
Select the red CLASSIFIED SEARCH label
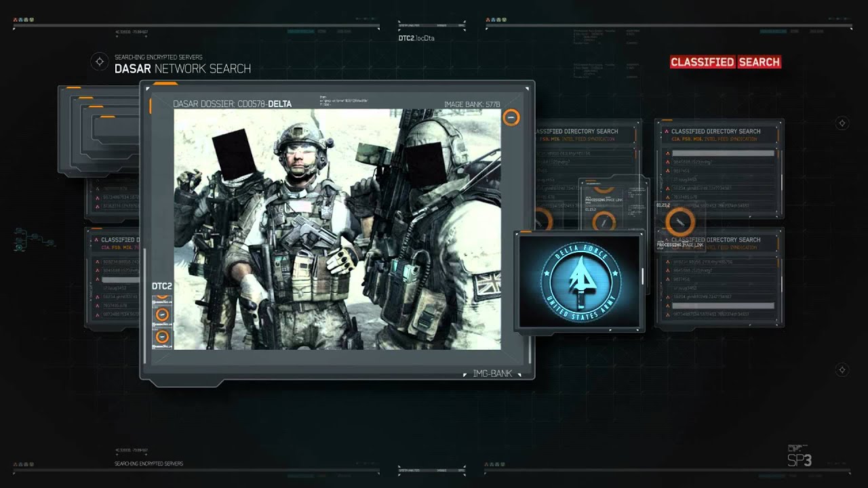(x=726, y=62)
